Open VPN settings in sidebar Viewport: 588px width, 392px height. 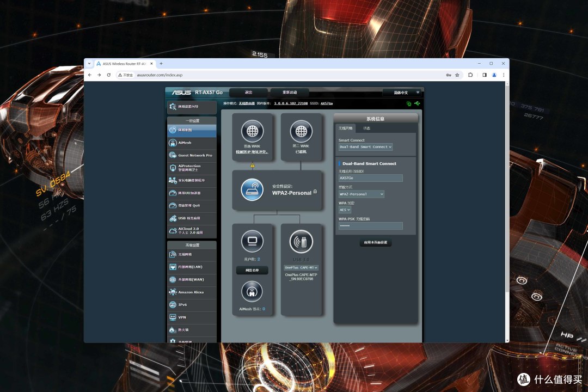click(x=192, y=317)
